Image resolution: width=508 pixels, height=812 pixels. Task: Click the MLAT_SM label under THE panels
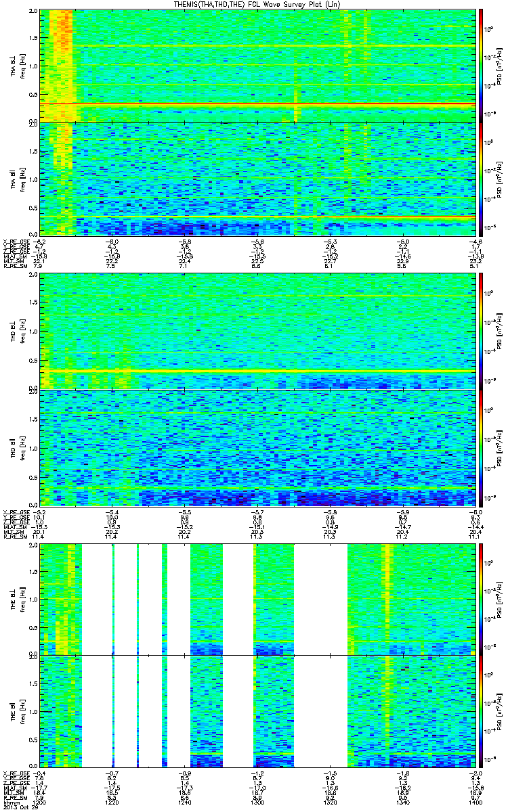click(x=14, y=787)
